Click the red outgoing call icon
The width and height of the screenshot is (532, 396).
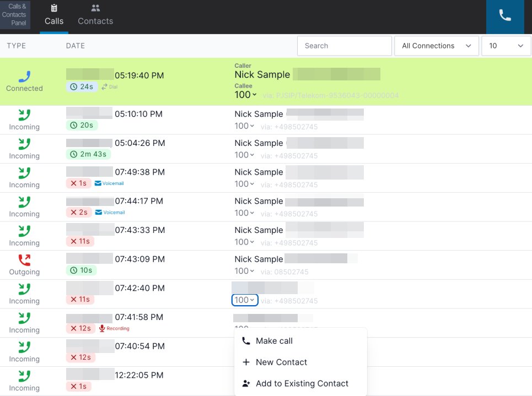point(24,260)
